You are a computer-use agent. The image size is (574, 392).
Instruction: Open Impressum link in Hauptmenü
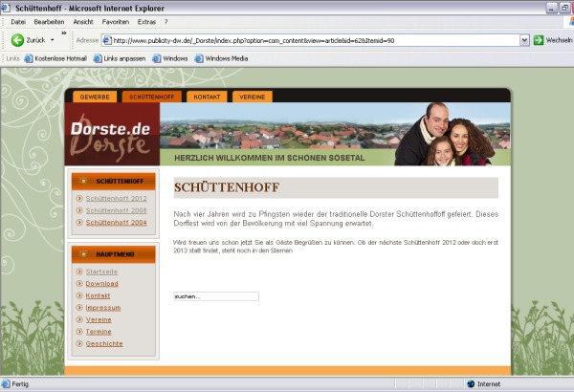coord(103,308)
